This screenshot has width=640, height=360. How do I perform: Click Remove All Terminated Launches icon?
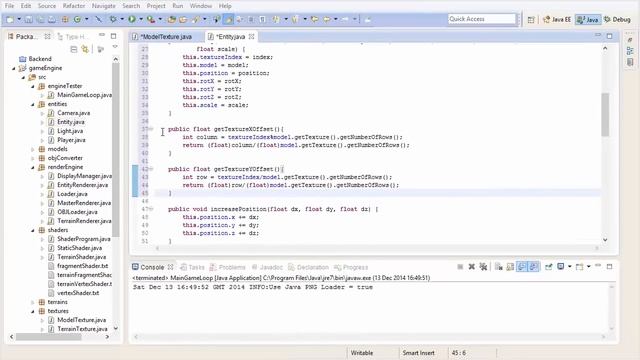coord(483,267)
